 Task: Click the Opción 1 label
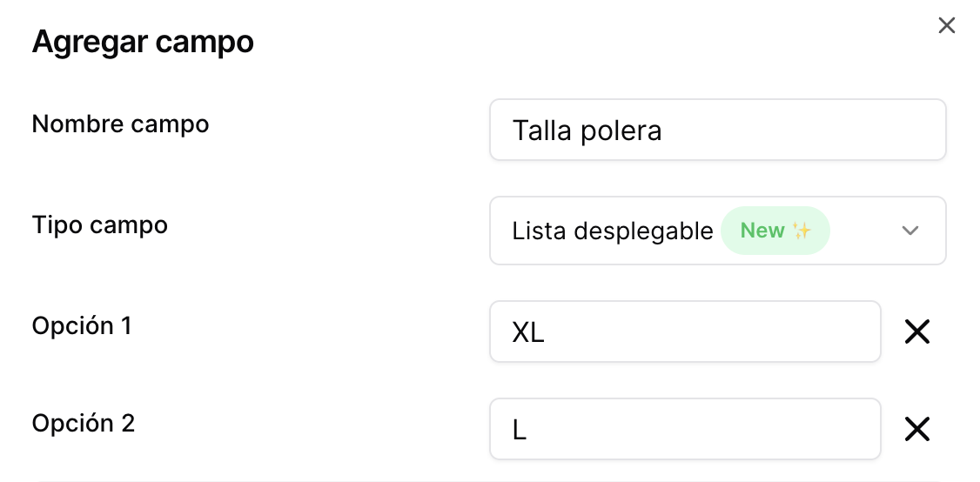82,325
